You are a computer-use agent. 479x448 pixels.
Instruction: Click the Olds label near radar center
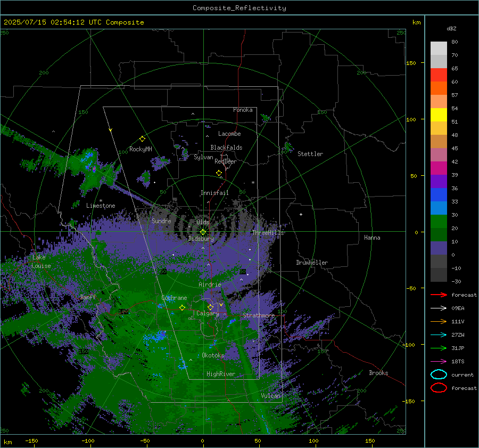coord(203,222)
